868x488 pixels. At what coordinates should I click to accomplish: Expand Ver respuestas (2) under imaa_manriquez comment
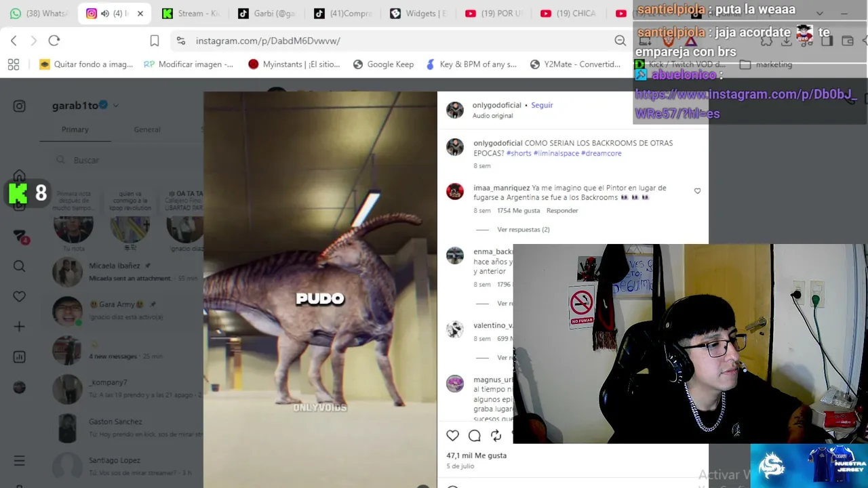point(523,230)
